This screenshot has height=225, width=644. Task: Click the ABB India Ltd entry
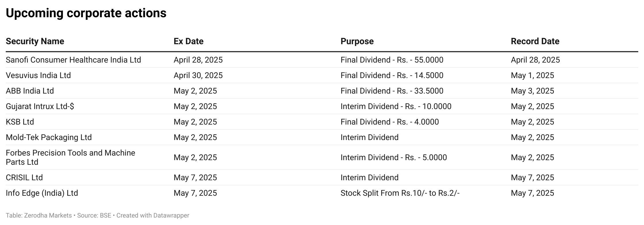[x=30, y=91]
